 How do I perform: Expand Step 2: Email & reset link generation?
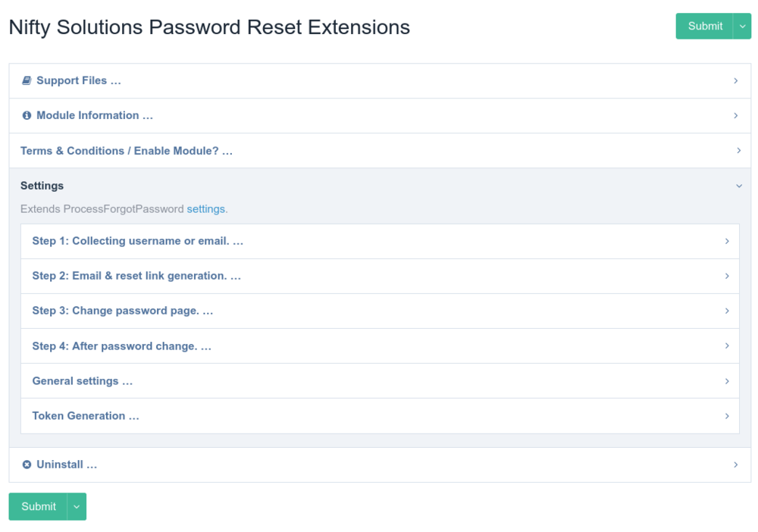(x=136, y=276)
